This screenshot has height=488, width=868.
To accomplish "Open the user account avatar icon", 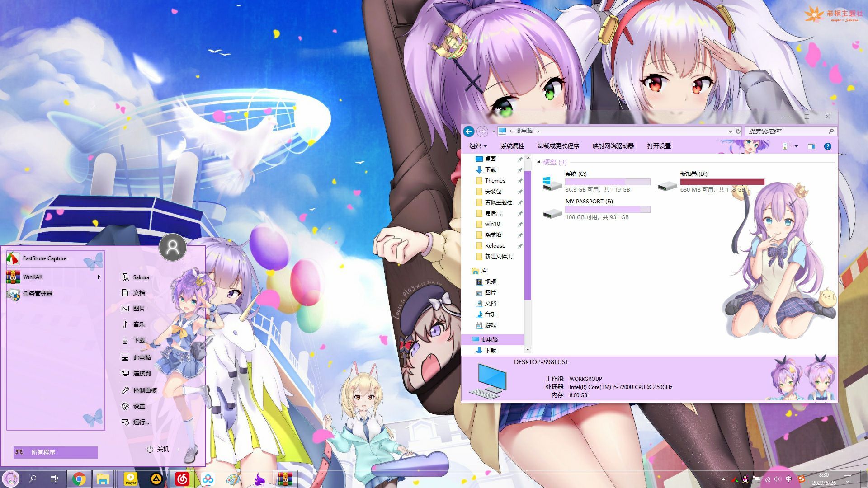I will tap(173, 247).
